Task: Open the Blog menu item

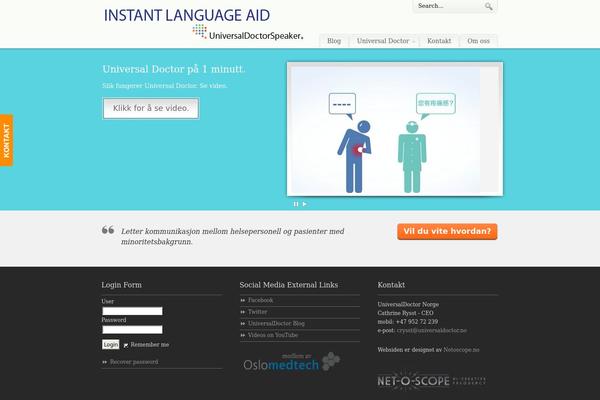Action: (x=334, y=41)
